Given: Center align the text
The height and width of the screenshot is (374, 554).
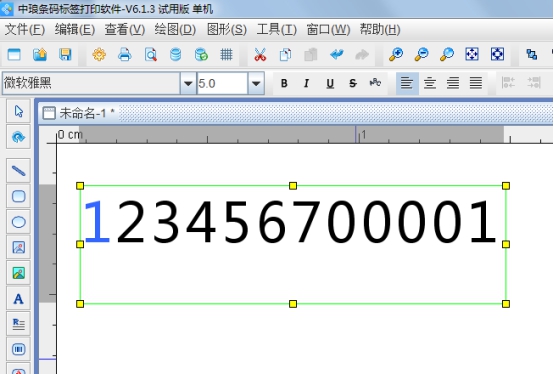Looking at the screenshot, I should 430,83.
